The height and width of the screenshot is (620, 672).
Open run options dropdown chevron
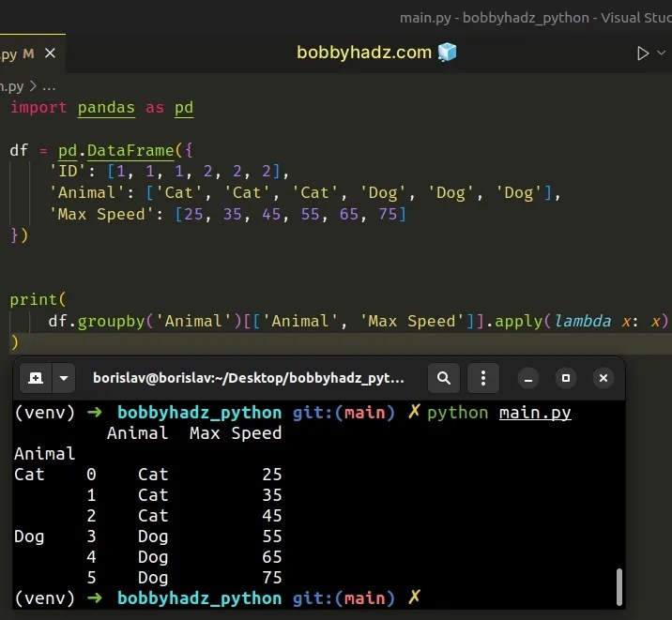click(662, 53)
